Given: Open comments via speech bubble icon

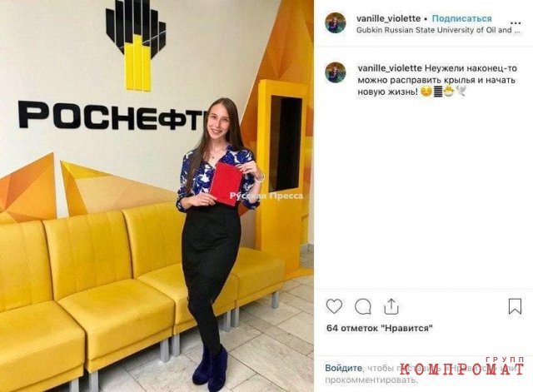Looking at the screenshot, I should (x=363, y=307).
